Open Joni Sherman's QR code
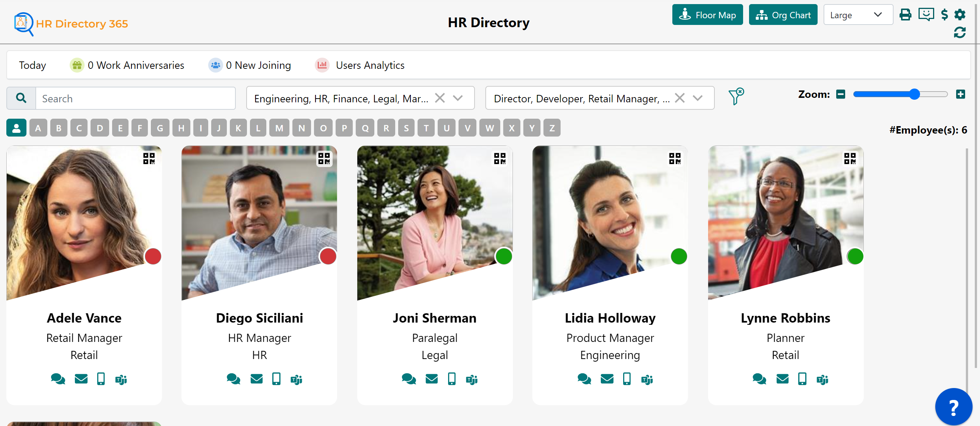Screen dimensions: 980x426 pyautogui.click(x=500, y=158)
